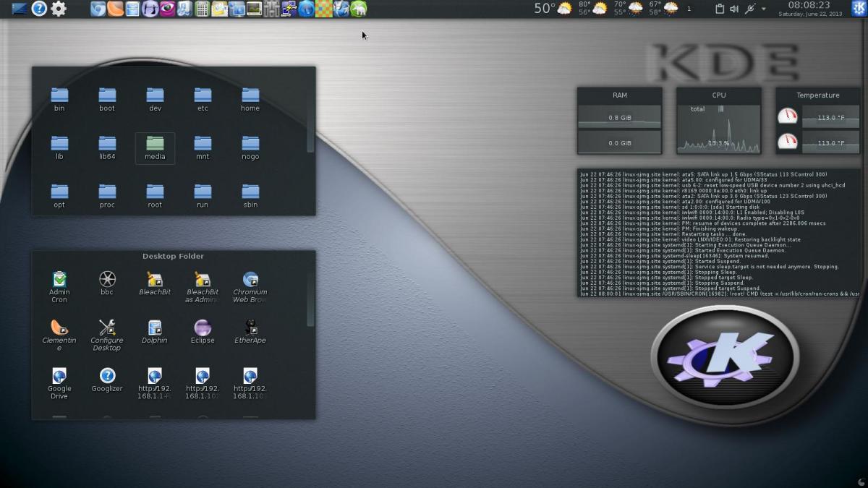Open the dev folder
The image size is (868, 488).
point(155,100)
